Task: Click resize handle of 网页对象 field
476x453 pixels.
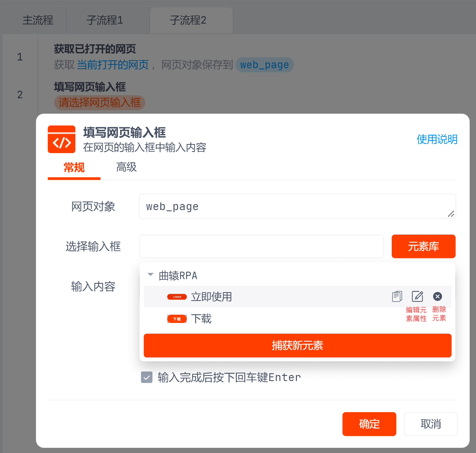Action: pos(451,214)
